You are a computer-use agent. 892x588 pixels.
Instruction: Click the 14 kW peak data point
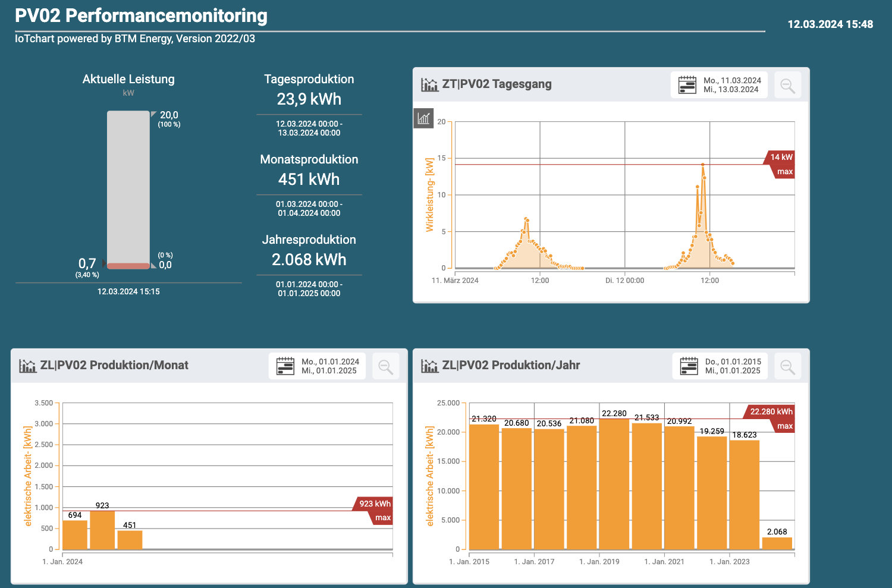coord(702,165)
